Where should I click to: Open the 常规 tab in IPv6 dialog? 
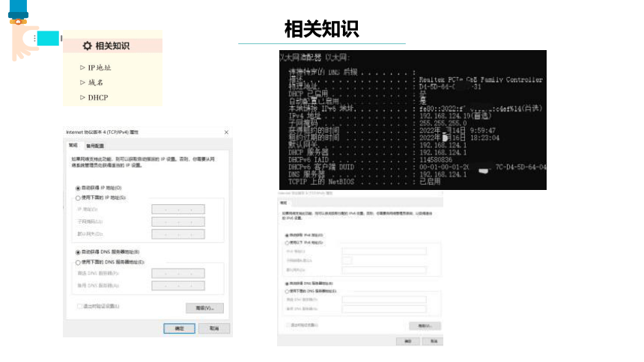point(283,203)
